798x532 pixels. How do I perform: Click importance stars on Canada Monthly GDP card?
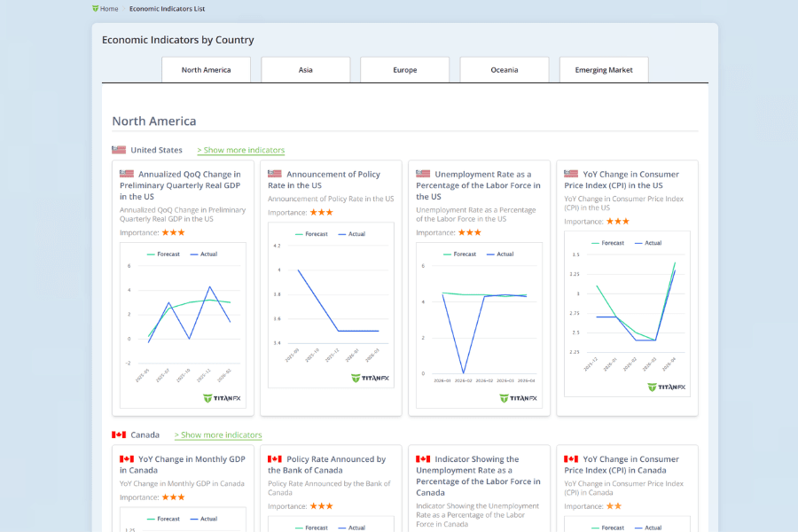click(173, 497)
